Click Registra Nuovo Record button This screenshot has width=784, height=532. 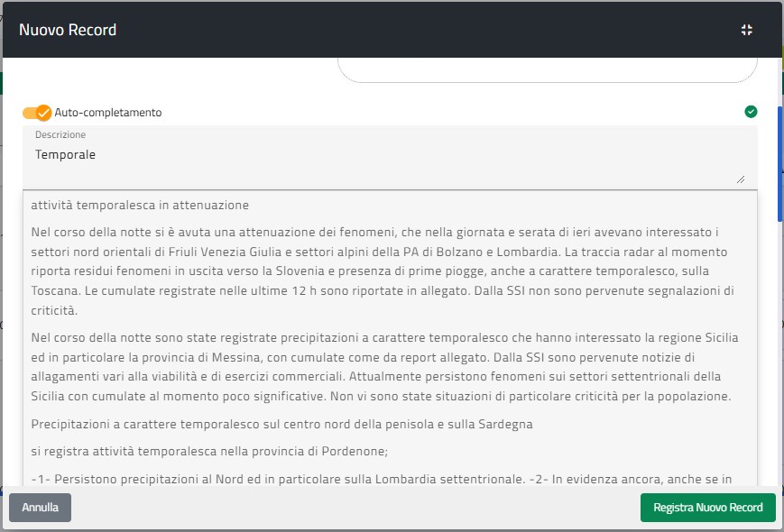pos(707,508)
